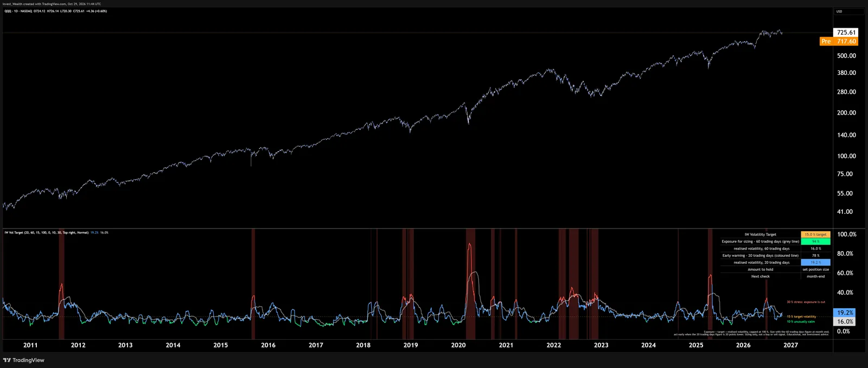Click the 2017 time axis label
868x368 pixels.
pos(316,345)
